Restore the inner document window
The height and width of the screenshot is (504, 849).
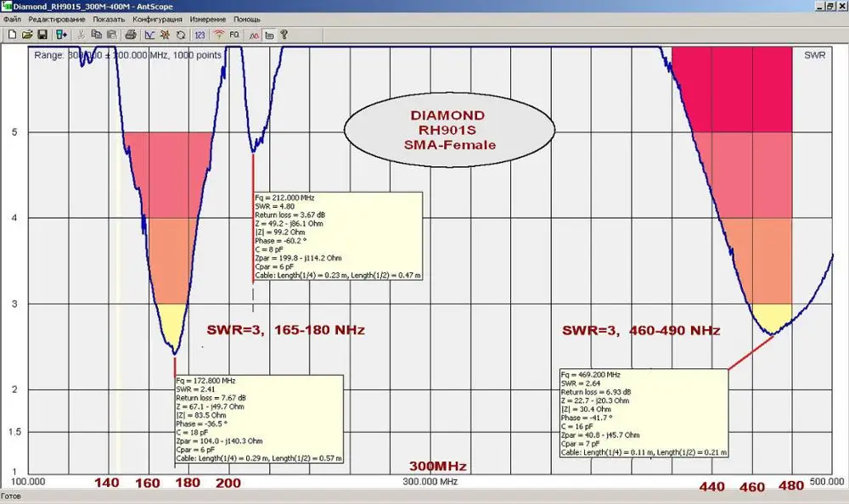click(829, 7)
